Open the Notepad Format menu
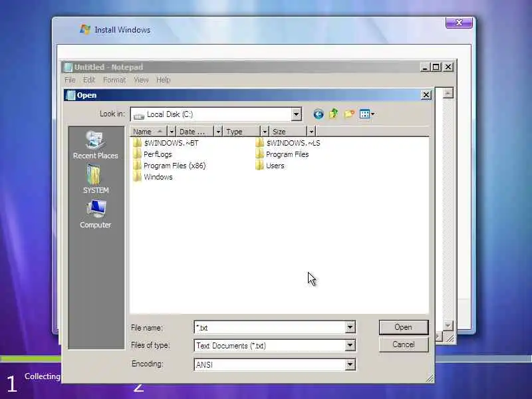 click(x=114, y=80)
